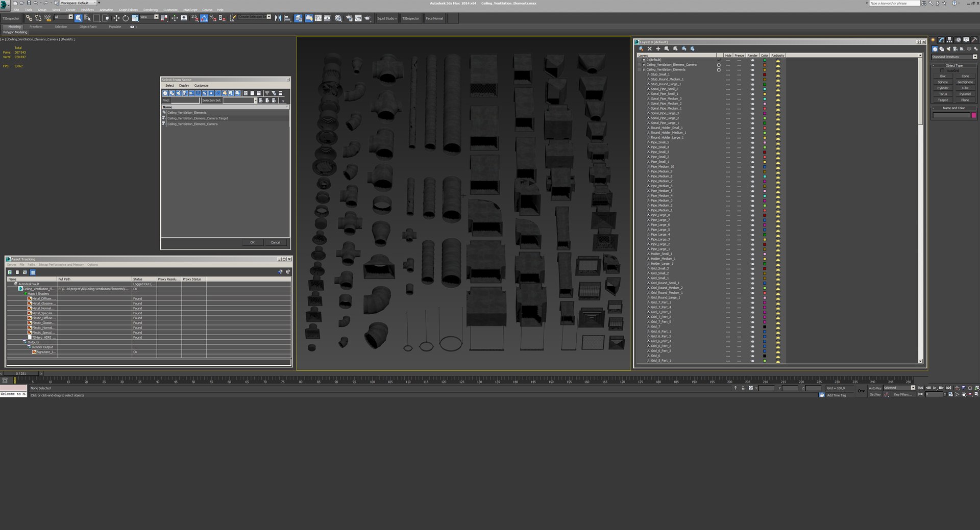Click color swatch for Stub_Small_1 layer row
Image resolution: width=980 pixels, height=530 pixels.
765,74
